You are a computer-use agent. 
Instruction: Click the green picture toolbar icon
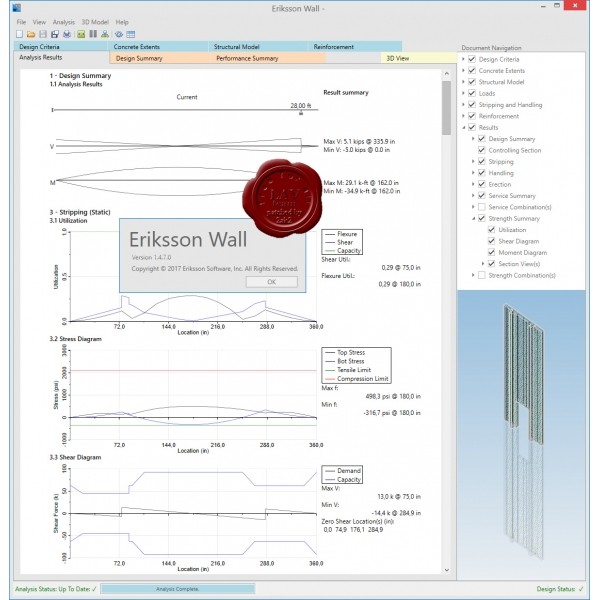81,34
